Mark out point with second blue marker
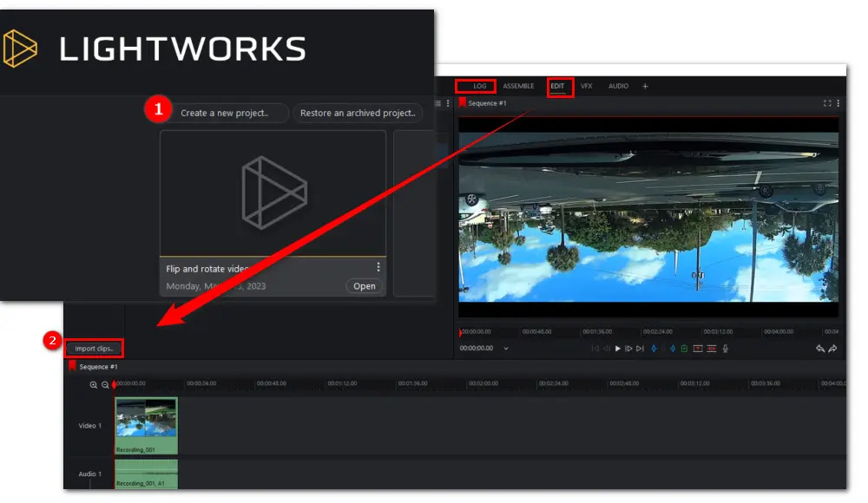Viewport: 868px width, 503px height. [x=673, y=349]
